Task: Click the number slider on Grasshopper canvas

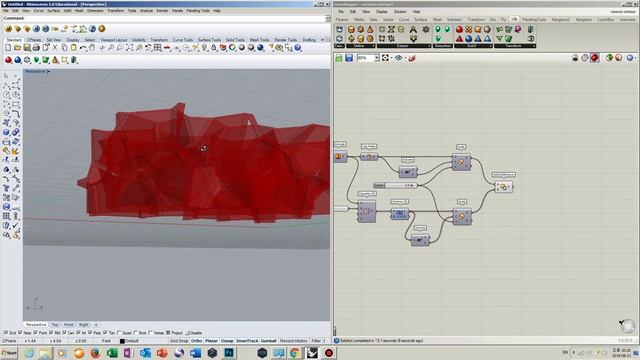Action: pos(395,185)
